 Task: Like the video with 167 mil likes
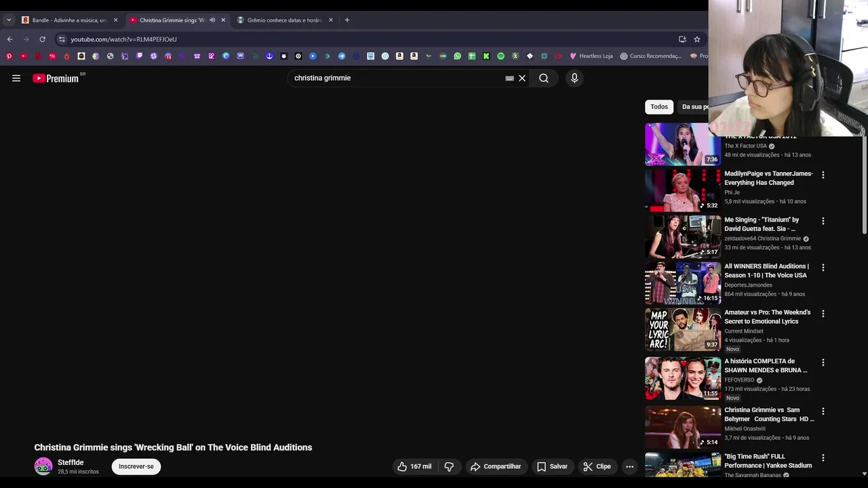click(x=414, y=466)
